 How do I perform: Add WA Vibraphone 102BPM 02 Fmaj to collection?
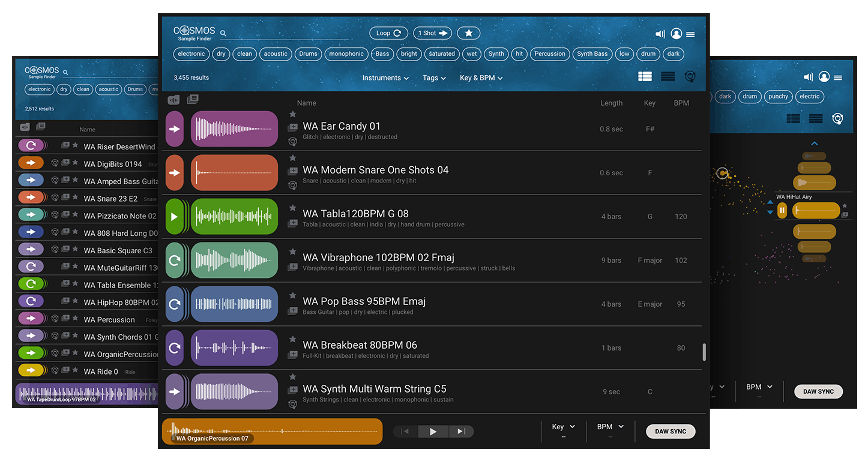292,267
